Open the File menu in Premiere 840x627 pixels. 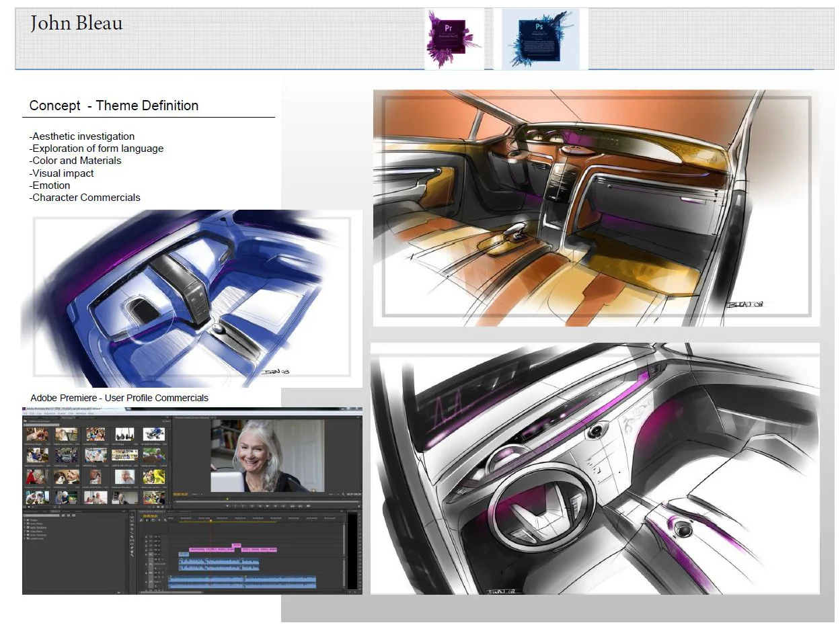[x=26, y=413]
